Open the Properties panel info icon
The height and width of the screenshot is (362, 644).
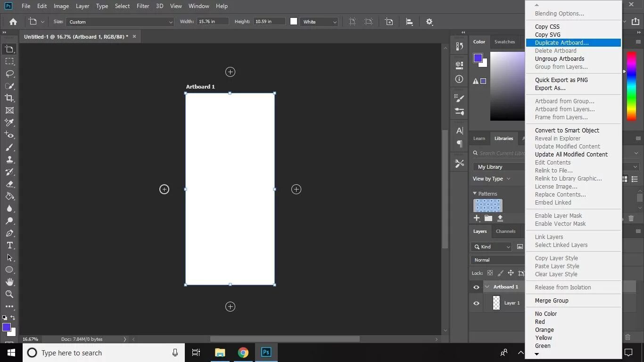pyautogui.click(x=460, y=79)
